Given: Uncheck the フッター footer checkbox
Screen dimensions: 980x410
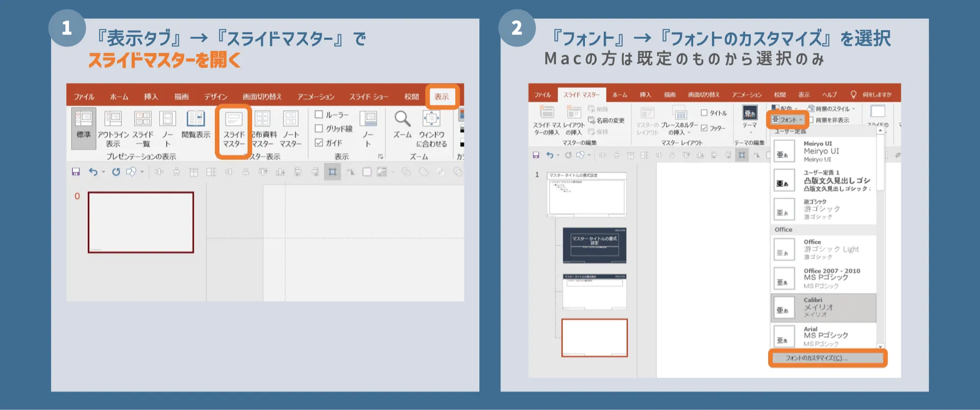Looking at the screenshot, I should [704, 128].
